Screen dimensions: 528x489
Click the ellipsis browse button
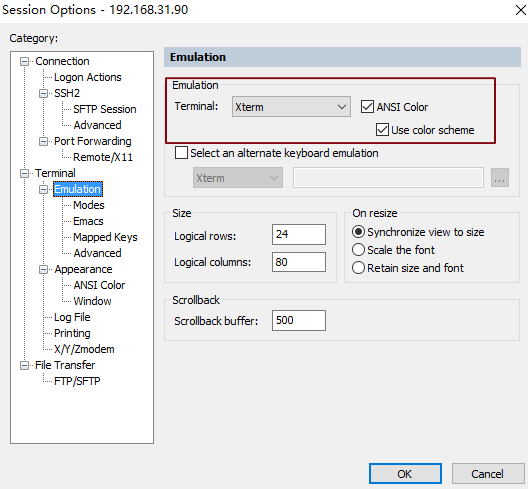pos(500,177)
